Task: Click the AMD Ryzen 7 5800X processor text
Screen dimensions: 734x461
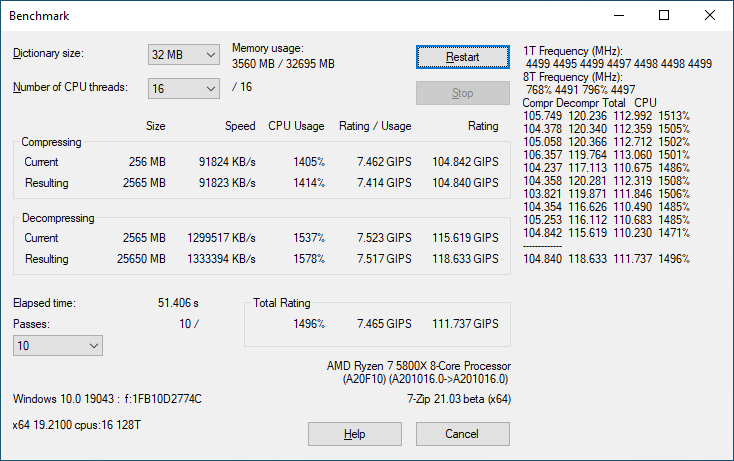Action: click(x=417, y=366)
